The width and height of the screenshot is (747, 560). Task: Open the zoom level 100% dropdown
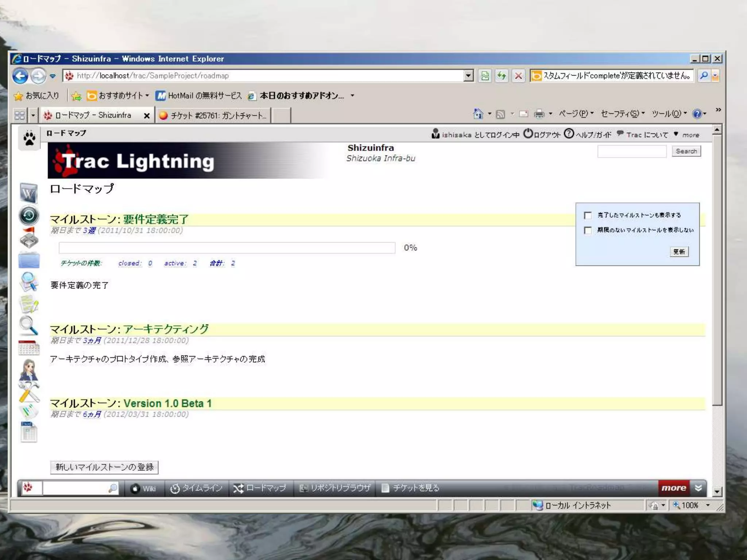pyautogui.click(x=708, y=505)
